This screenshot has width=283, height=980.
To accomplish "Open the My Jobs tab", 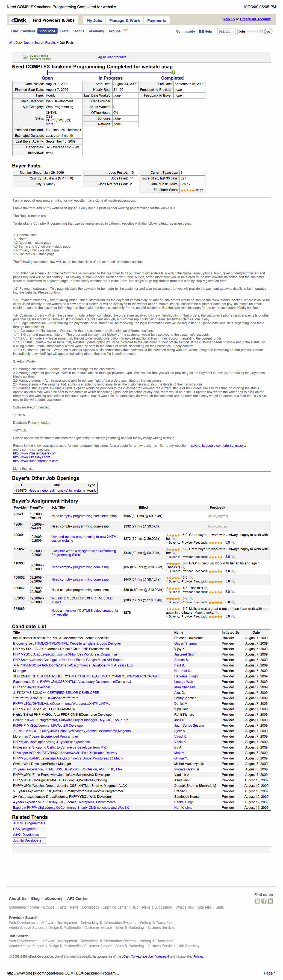I will click(x=94, y=21).
